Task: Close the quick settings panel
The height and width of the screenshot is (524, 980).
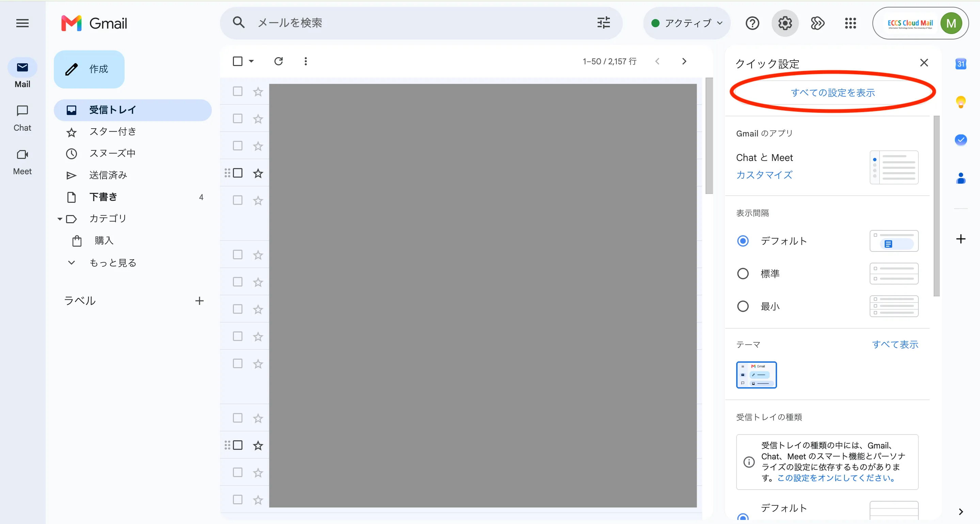Action: pos(924,63)
